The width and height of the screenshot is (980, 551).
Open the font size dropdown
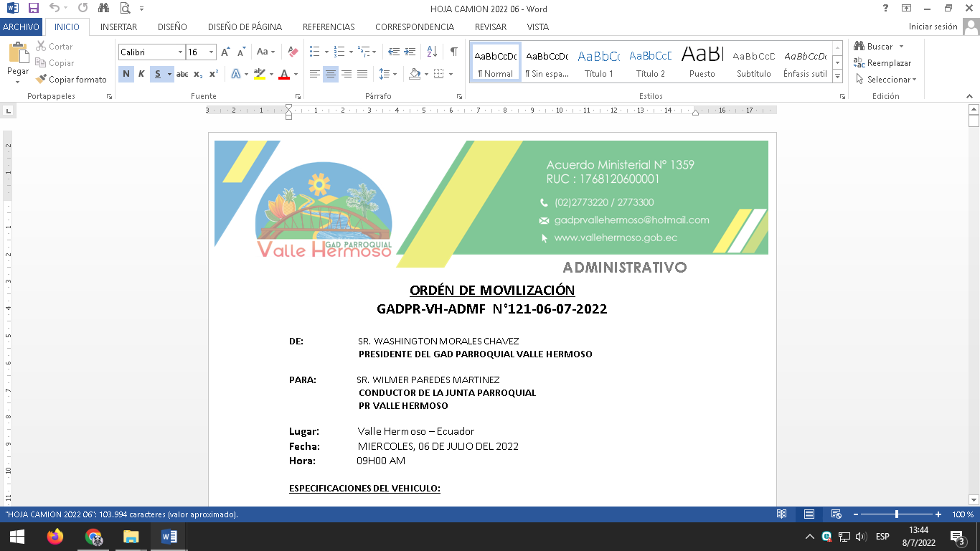[x=211, y=52]
